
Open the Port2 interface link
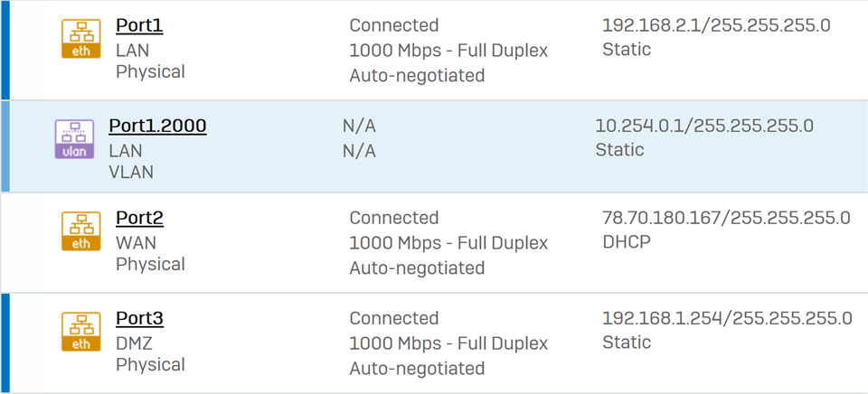139,218
